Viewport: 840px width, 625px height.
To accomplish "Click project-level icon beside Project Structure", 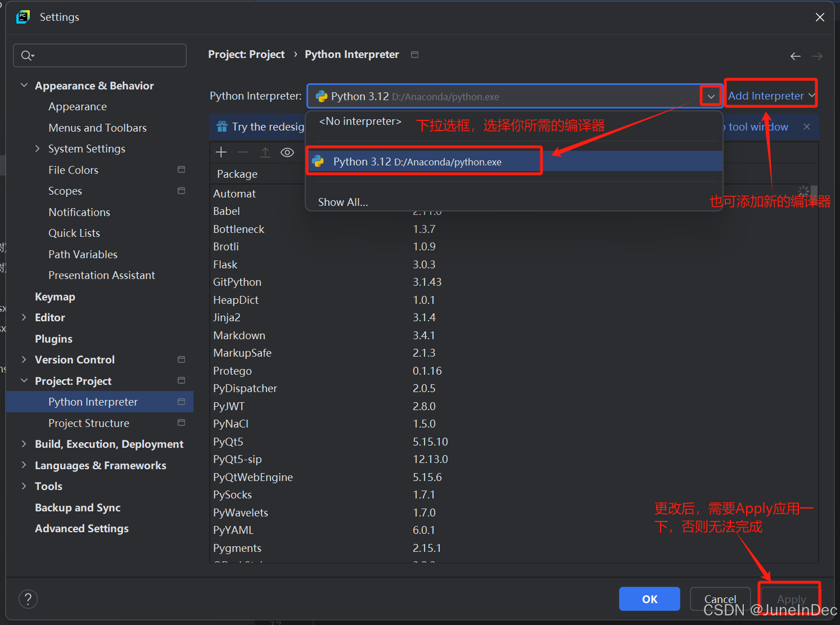I will [181, 422].
